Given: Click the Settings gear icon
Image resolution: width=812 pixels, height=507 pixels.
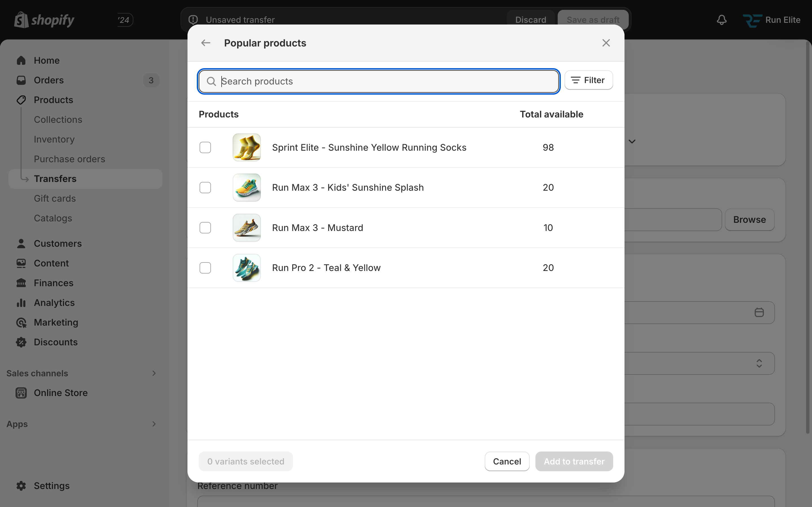Looking at the screenshot, I should 21,486.
